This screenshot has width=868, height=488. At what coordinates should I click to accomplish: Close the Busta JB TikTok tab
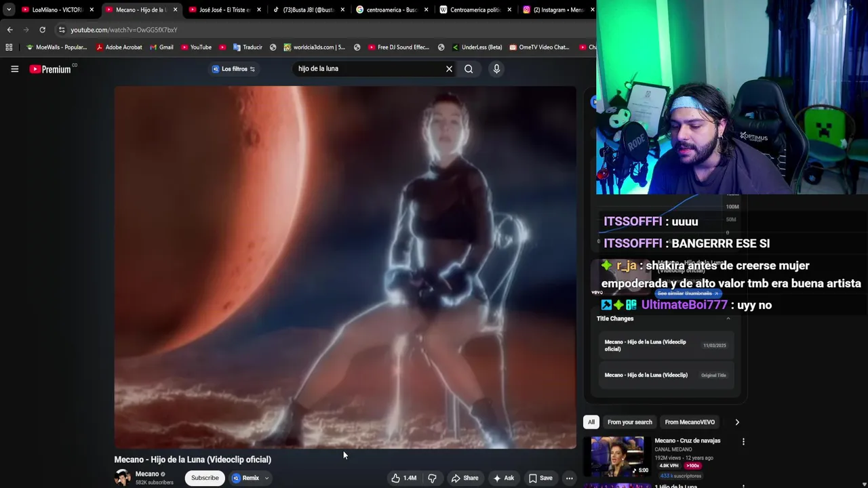pyautogui.click(x=342, y=9)
